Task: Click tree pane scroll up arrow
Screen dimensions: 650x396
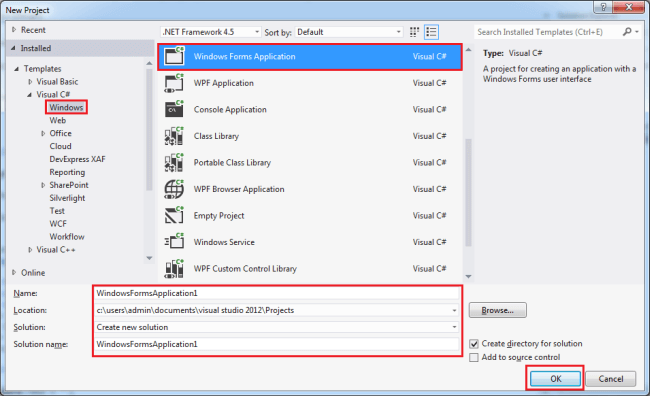Action: (x=149, y=63)
